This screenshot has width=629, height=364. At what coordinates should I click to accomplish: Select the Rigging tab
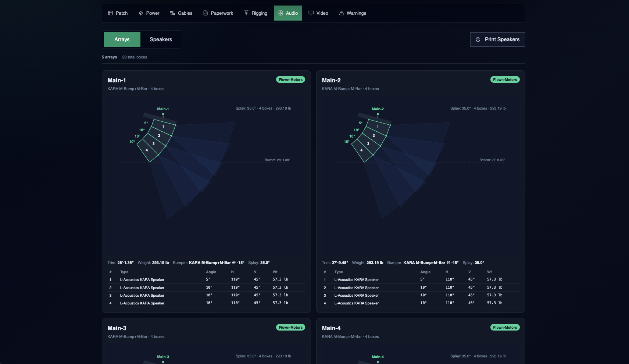pos(255,13)
